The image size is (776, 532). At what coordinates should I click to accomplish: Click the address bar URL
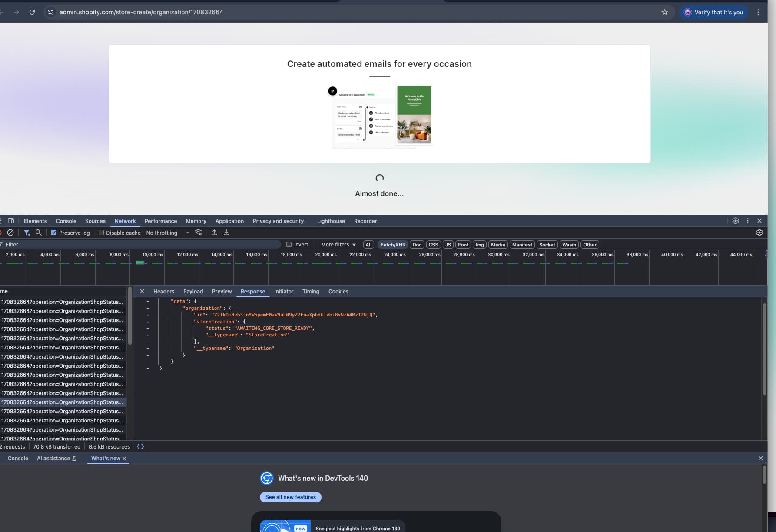coord(141,12)
